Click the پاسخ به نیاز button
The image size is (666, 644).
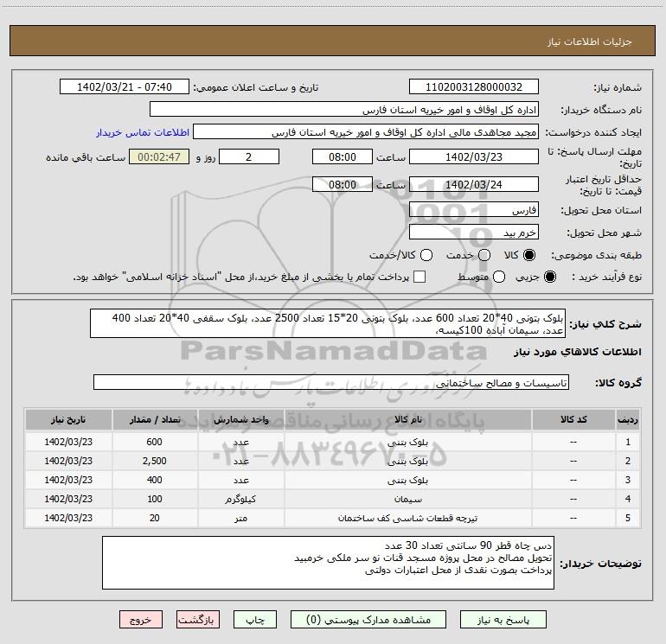(x=503, y=620)
